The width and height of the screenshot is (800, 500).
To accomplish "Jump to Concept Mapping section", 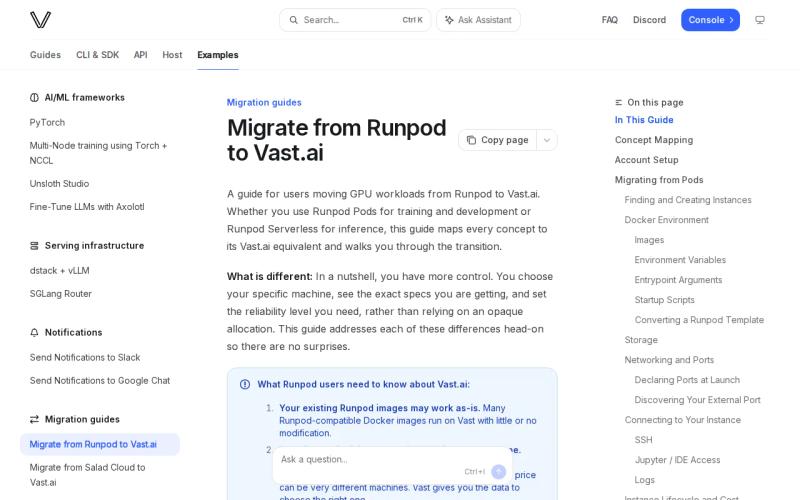I will click(x=654, y=140).
